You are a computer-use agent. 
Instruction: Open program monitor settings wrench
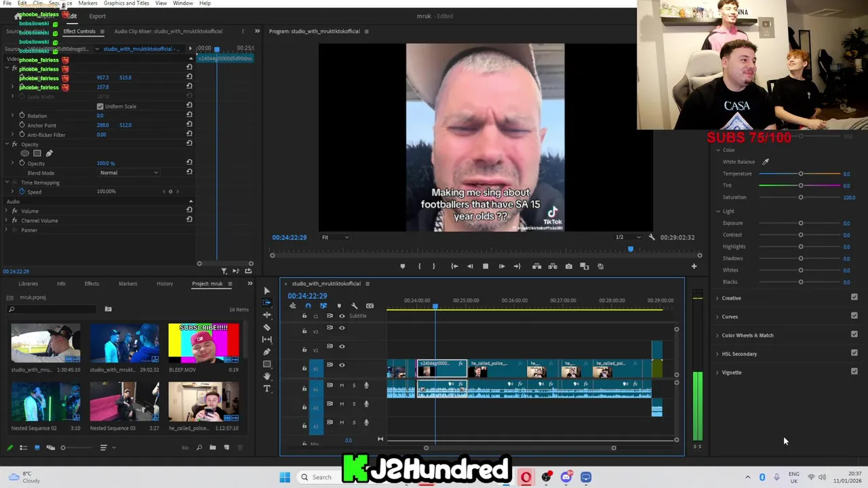652,237
